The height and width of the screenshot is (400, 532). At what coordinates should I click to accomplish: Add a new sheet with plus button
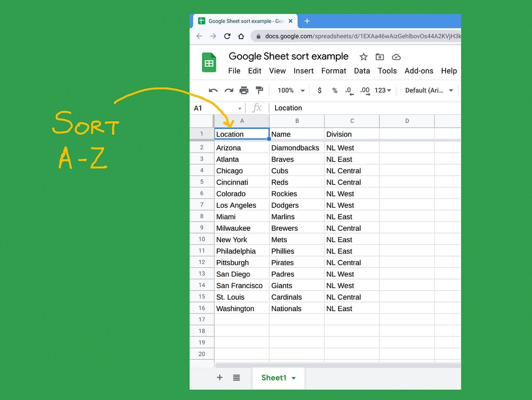coord(220,378)
